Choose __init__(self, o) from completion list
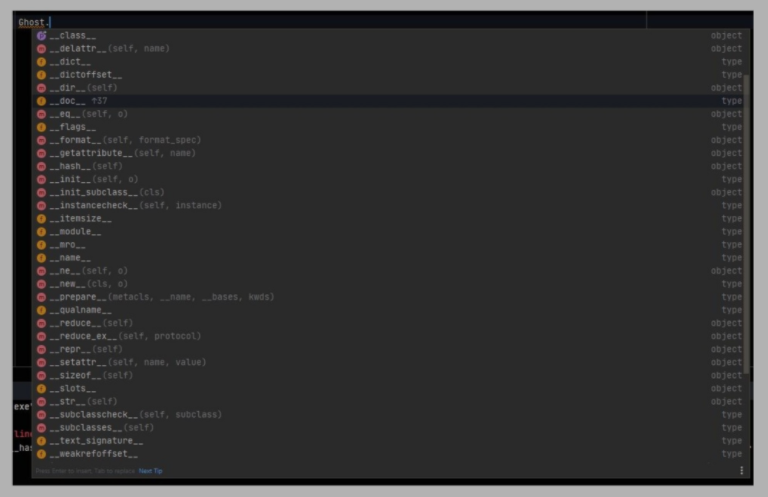Image resolution: width=768 pixels, height=497 pixels. click(x=94, y=179)
